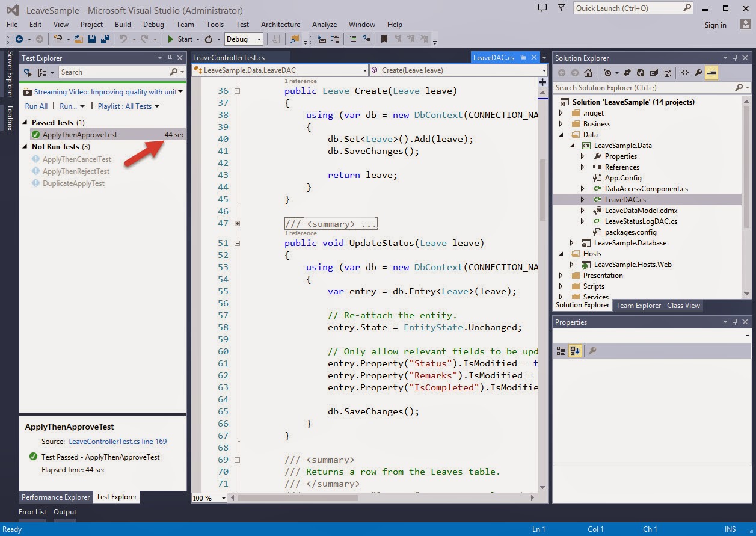Open the LeaveControllerTest.cs line 169 link
Image resolution: width=756 pixels, height=536 pixels.
point(118,442)
